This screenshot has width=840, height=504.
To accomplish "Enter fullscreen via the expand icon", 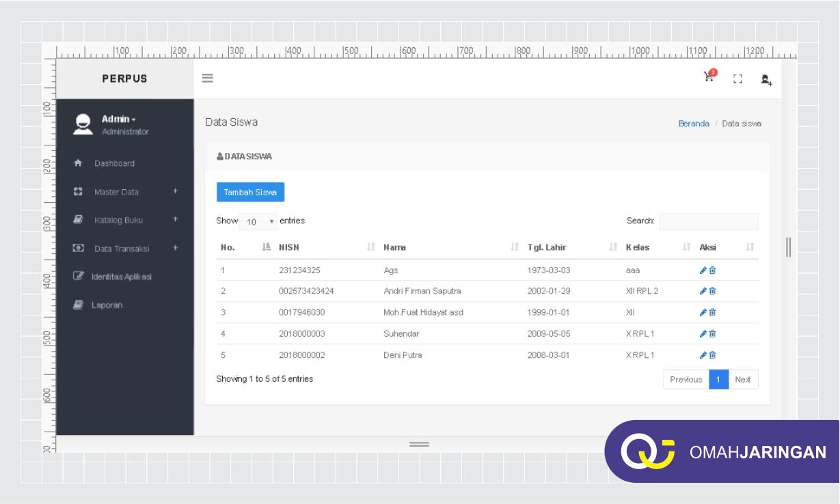I will (x=737, y=79).
